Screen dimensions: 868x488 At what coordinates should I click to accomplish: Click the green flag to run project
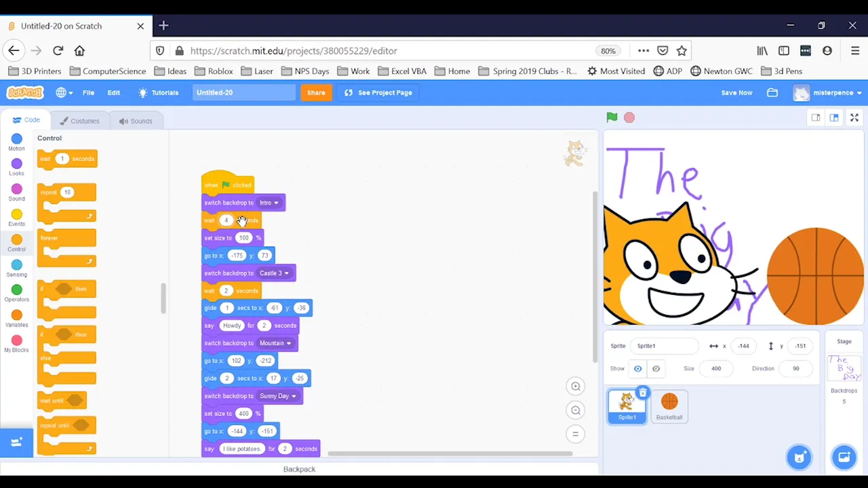[612, 117]
